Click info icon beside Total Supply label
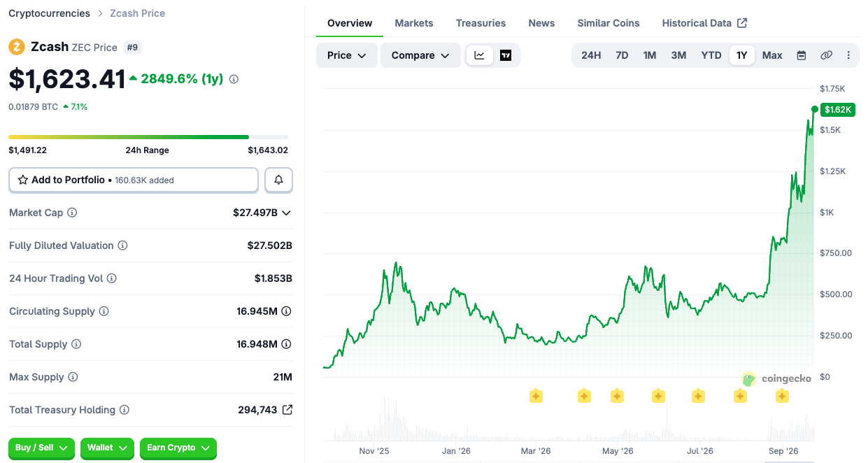868x463 pixels. tap(76, 344)
